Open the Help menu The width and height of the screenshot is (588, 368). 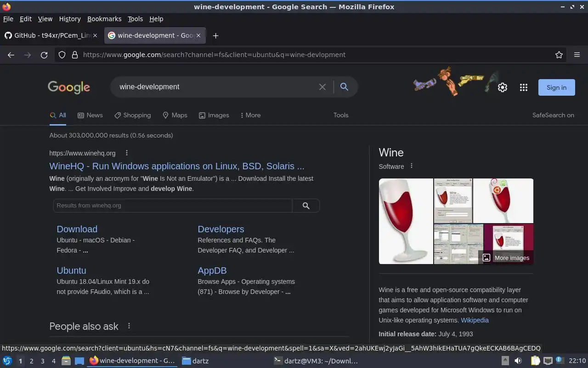click(156, 19)
